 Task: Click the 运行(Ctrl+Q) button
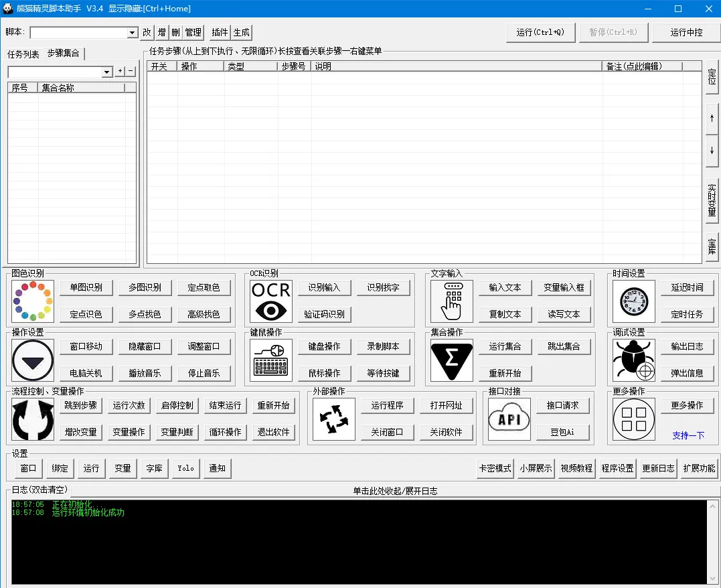pos(540,32)
